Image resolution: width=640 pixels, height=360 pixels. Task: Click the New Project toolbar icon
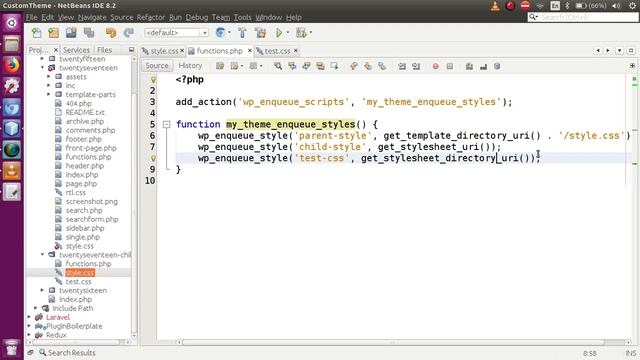[x=53, y=33]
